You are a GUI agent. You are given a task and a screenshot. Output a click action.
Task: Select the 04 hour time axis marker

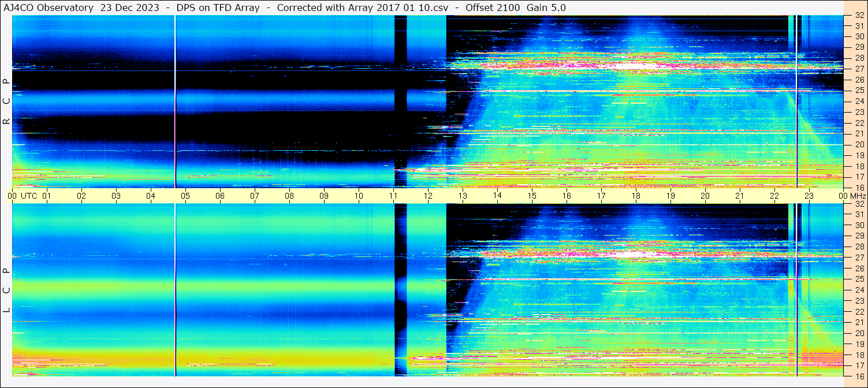pos(151,196)
